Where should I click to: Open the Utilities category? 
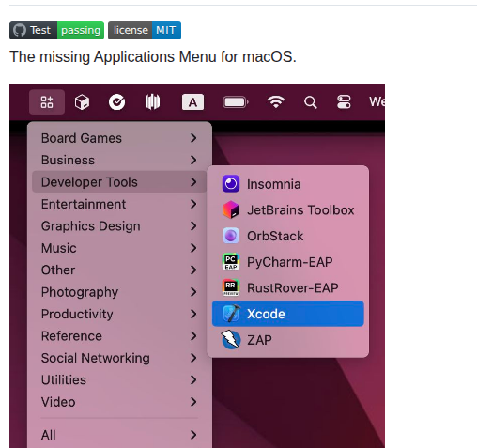click(x=119, y=380)
